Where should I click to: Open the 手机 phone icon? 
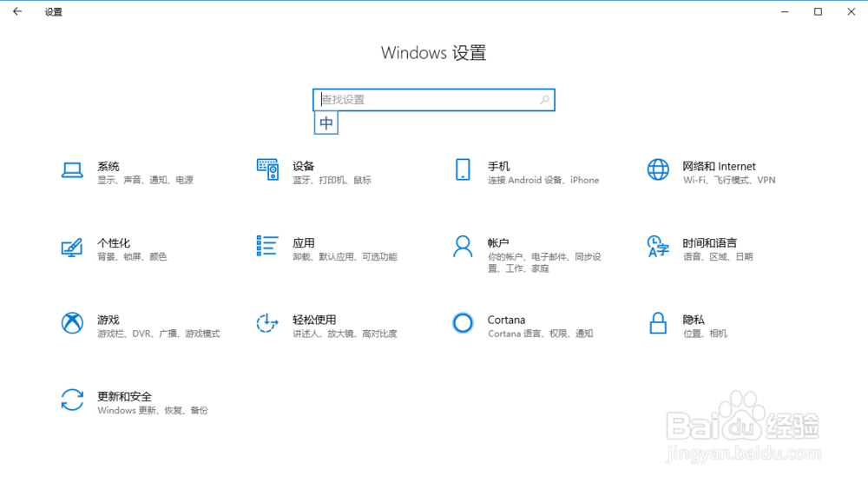coord(463,169)
